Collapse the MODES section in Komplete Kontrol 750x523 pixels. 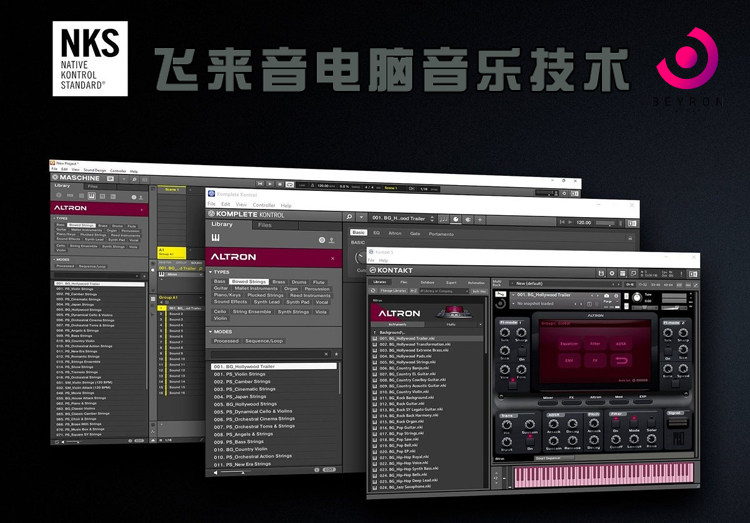pos(210,331)
